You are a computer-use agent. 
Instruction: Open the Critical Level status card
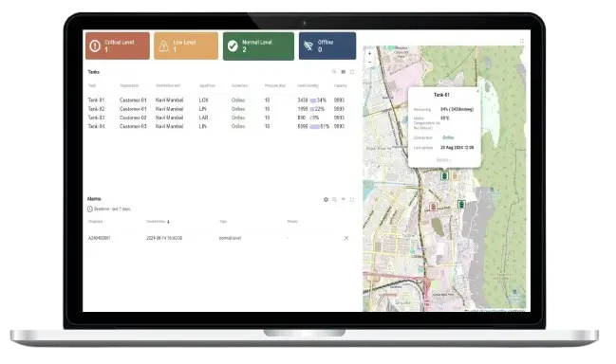coord(118,45)
